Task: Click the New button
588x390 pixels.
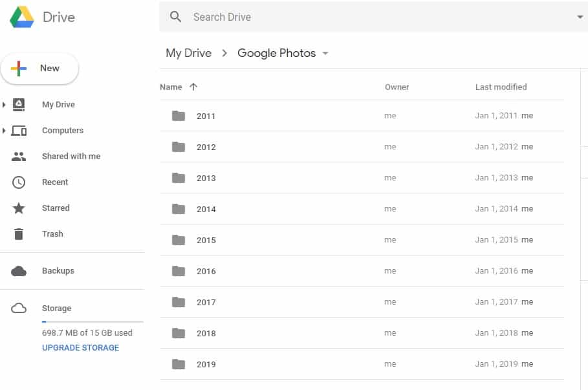Action: (x=39, y=69)
